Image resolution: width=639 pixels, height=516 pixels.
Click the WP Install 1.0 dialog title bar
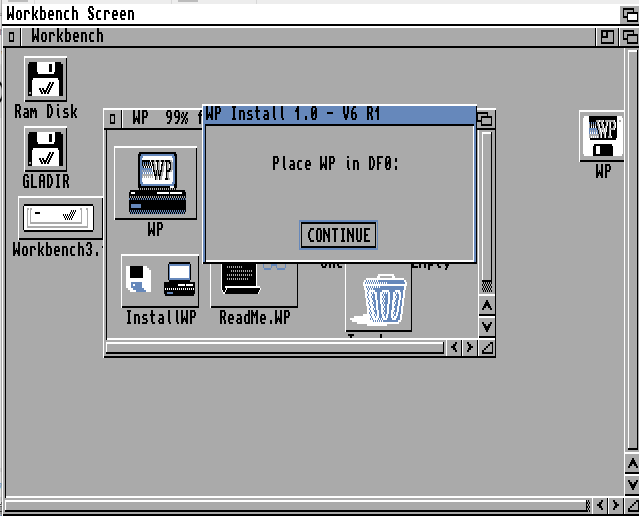[x=340, y=114]
